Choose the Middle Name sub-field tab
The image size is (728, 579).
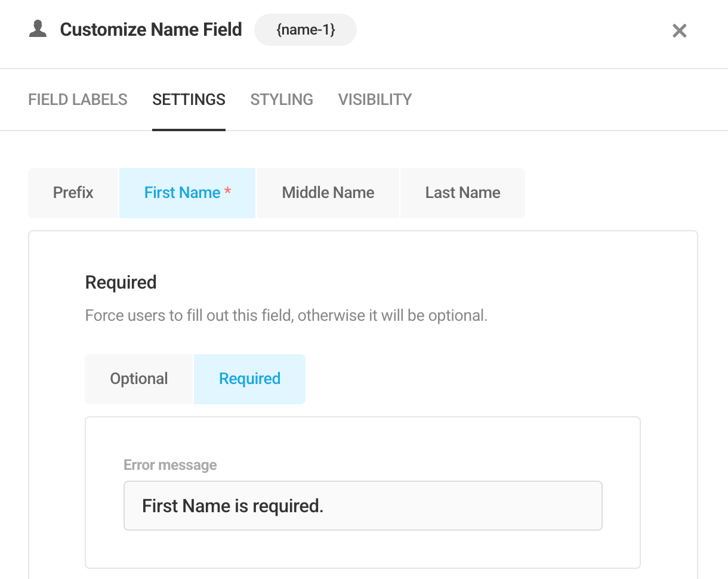tap(328, 193)
